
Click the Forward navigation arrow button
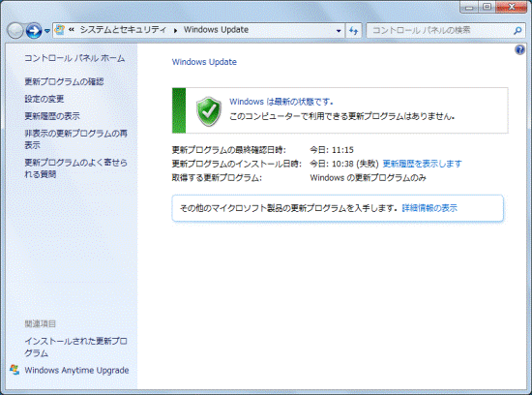point(34,31)
